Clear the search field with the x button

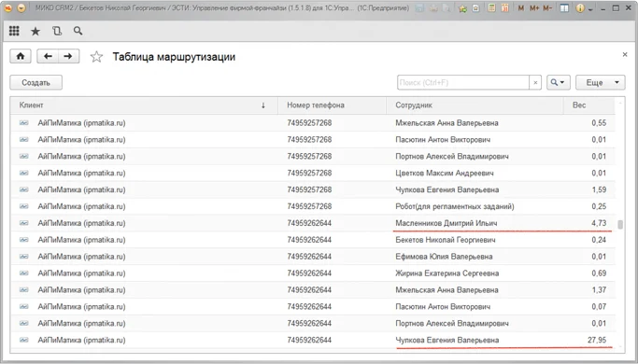pos(535,82)
